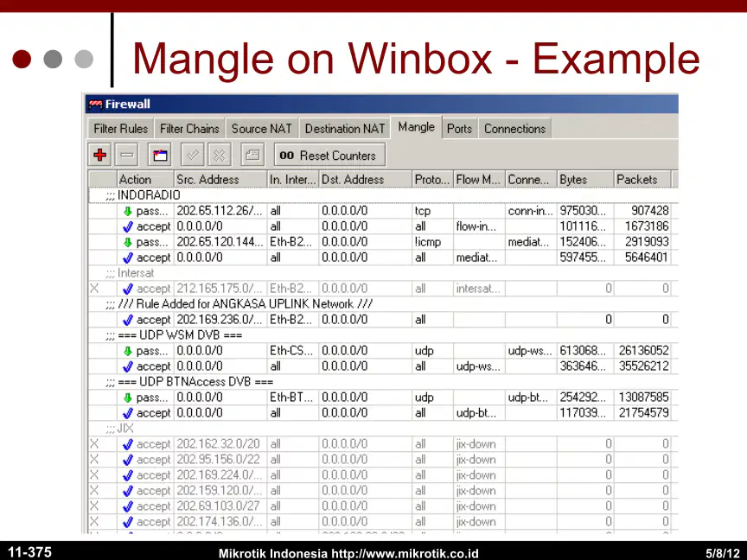Click the 35526212 packets value

coord(643,366)
